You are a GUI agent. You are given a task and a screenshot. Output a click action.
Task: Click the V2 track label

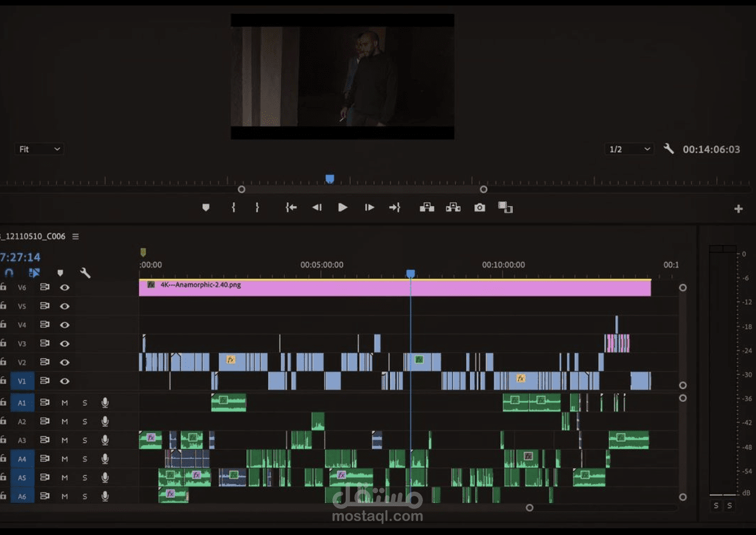(22, 362)
